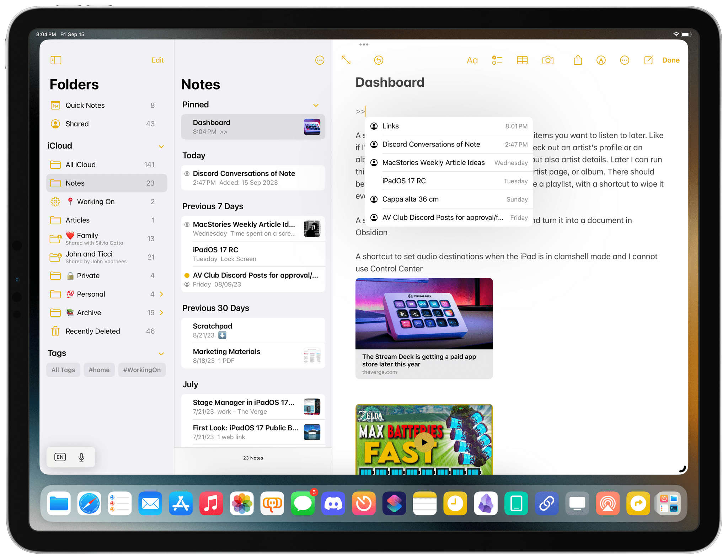
Task: Choose MacStories Weekly Article Ideas suggestion
Action: coord(449,163)
